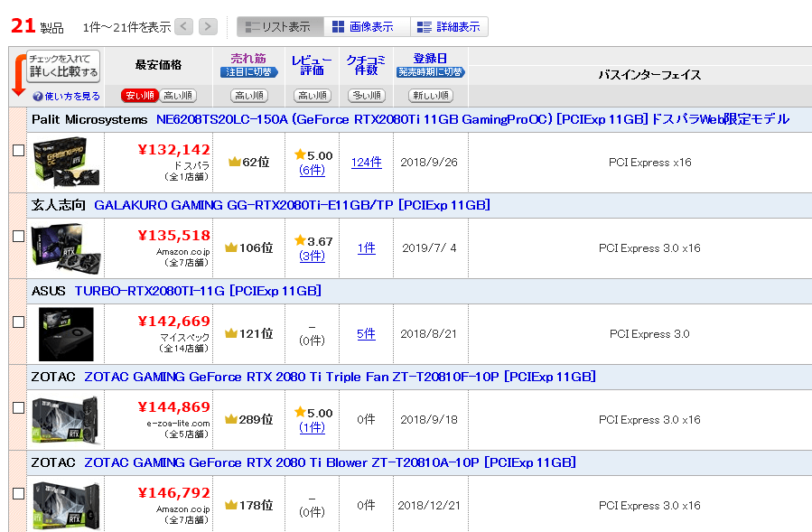
Task: Sort クチコミ件数 by 多い順
Action: [367, 96]
